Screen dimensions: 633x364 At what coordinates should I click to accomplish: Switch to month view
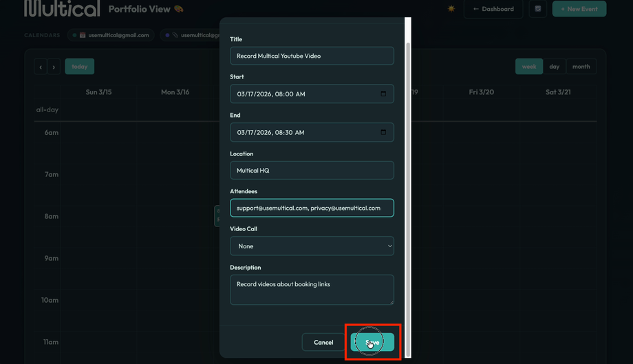pos(581,67)
